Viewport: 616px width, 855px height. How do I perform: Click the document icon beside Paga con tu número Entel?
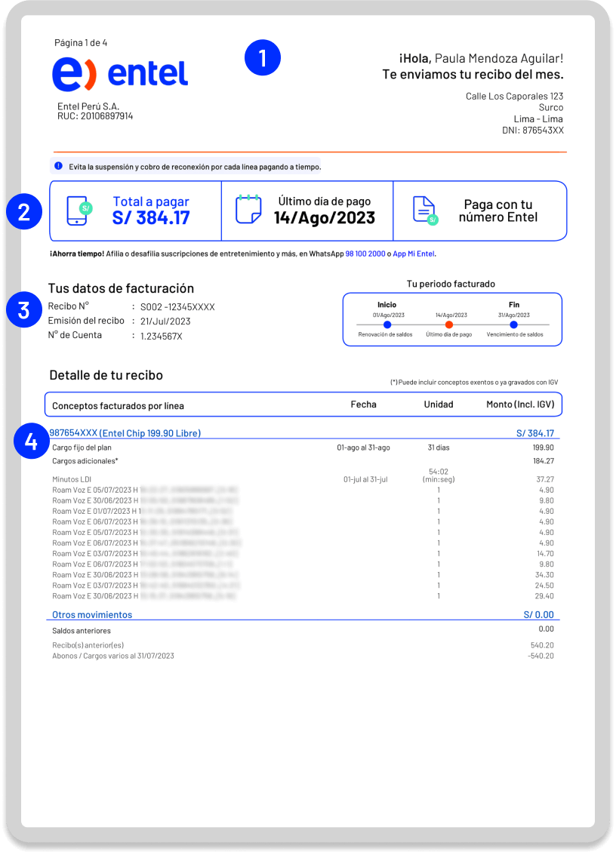point(425,211)
